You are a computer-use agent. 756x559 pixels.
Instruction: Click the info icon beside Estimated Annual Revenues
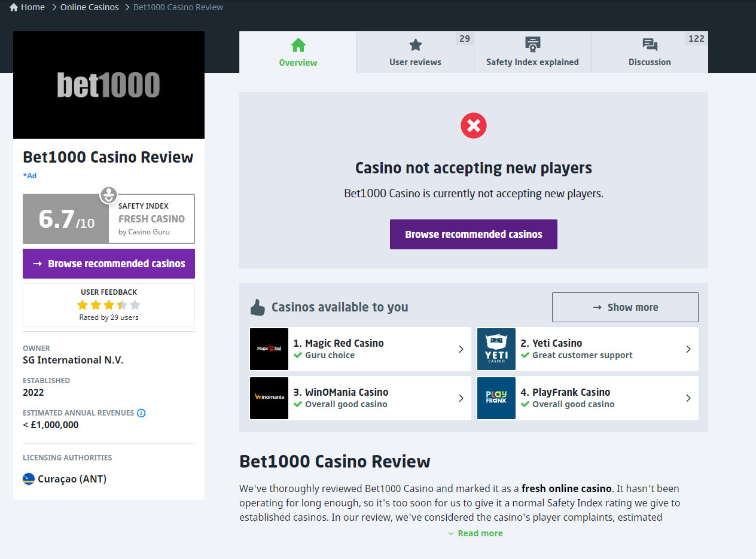(141, 413)
